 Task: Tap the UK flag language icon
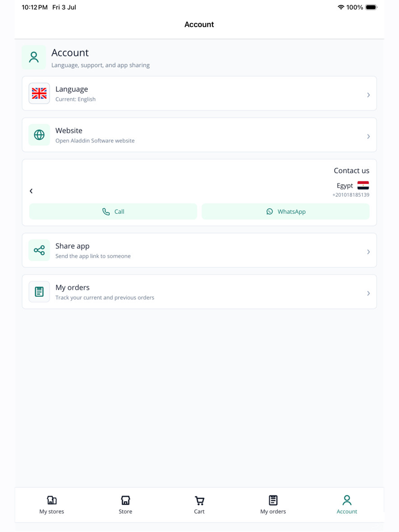[39, 93]
